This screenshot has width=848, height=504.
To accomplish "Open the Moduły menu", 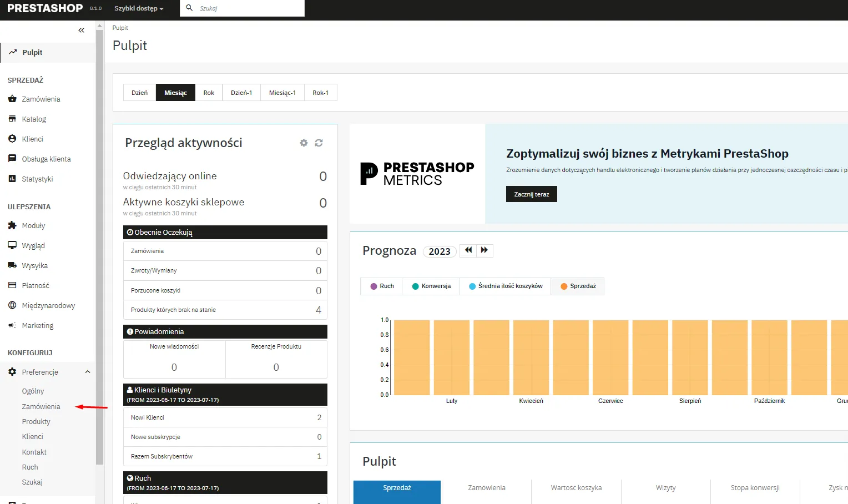I will point(33,226).
